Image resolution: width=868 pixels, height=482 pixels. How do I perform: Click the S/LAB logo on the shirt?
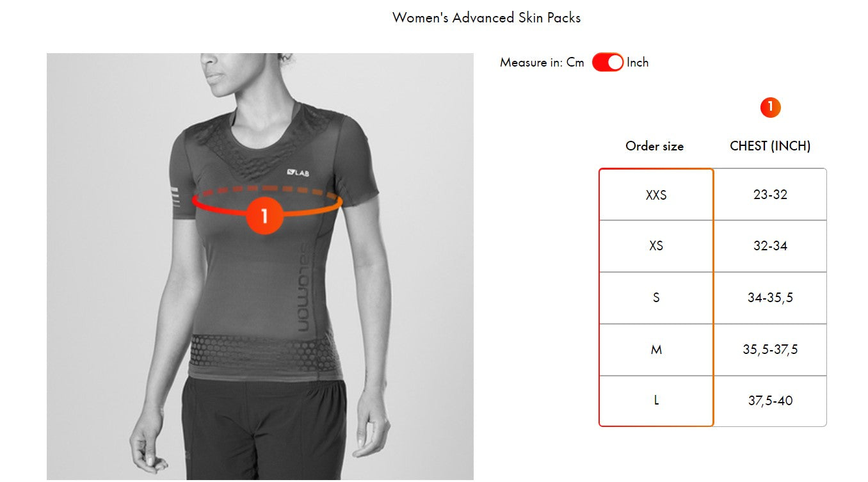pyautogui.click(x=298, y=172)
